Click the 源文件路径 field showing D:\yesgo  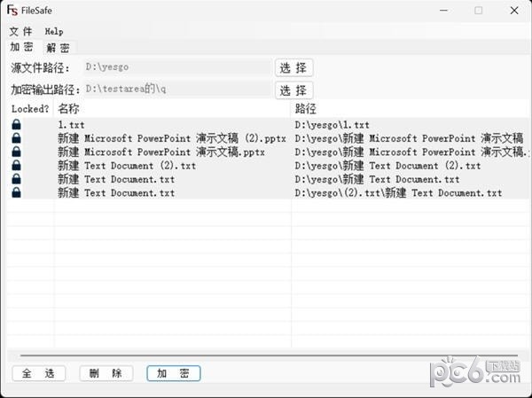click(x=177, y=67)
